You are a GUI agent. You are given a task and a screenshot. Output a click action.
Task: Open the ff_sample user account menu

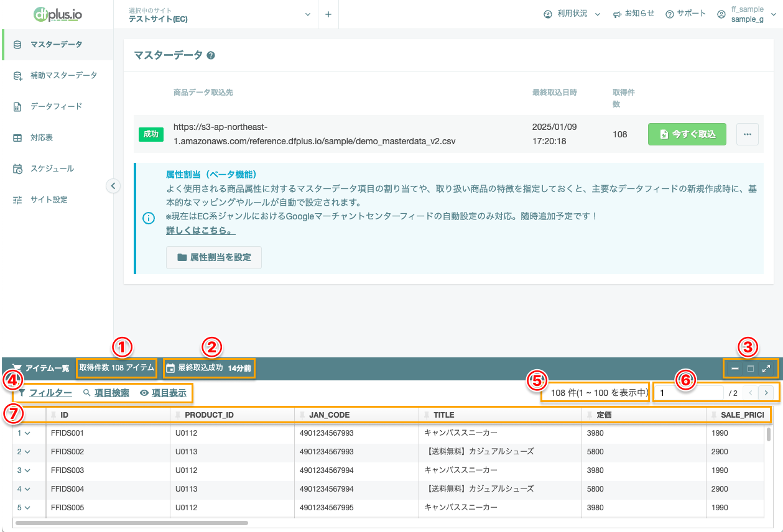click(x=746, y=14)
